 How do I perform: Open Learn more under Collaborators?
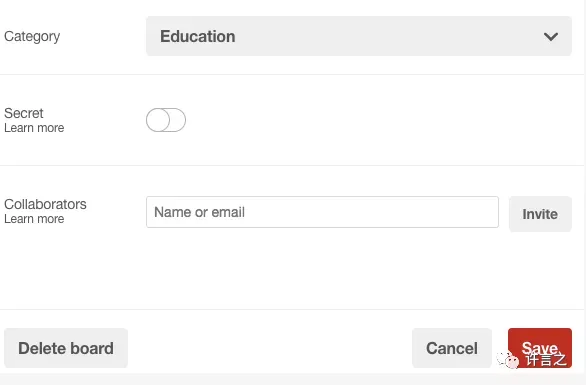34,219
